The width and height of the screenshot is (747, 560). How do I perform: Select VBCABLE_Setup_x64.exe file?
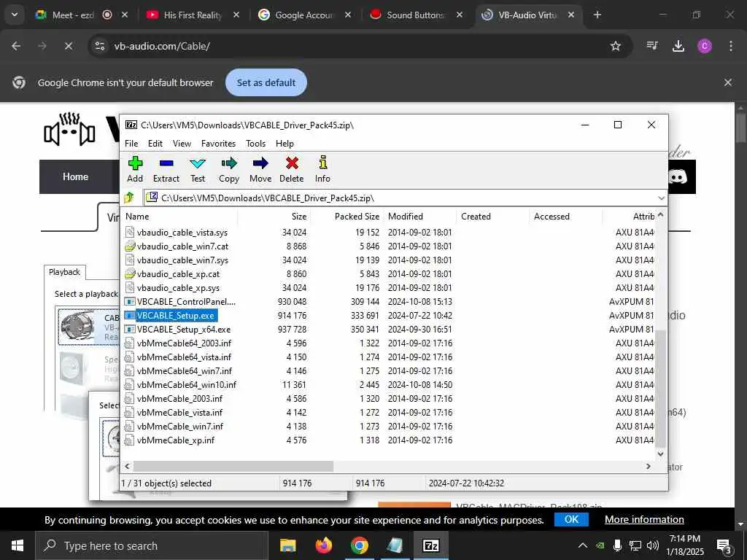(x=183, y=329)
